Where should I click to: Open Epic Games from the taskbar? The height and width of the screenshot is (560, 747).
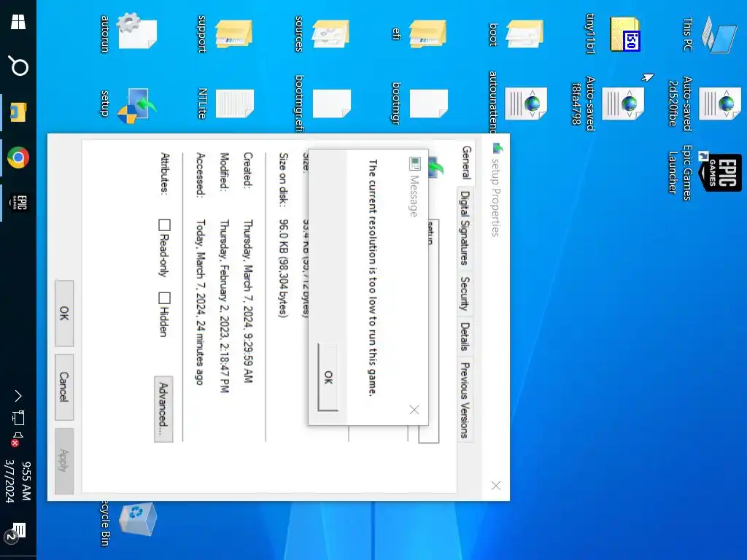click(x=18, y=203)
